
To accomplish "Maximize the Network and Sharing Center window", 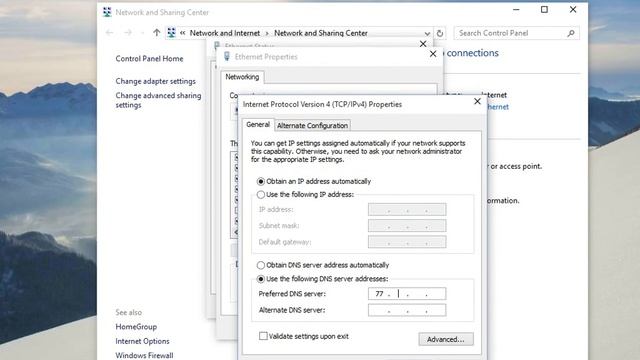I will click(544, 9).
